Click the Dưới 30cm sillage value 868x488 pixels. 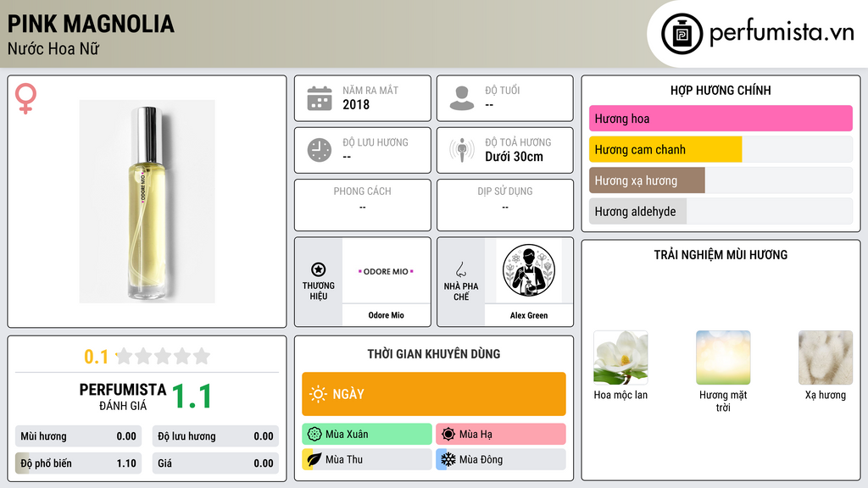point(515,157)
